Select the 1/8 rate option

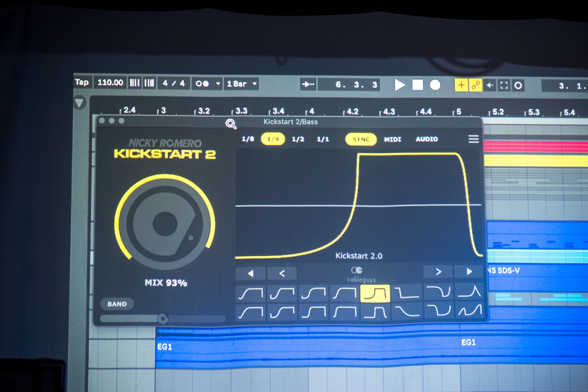point(248,139)
